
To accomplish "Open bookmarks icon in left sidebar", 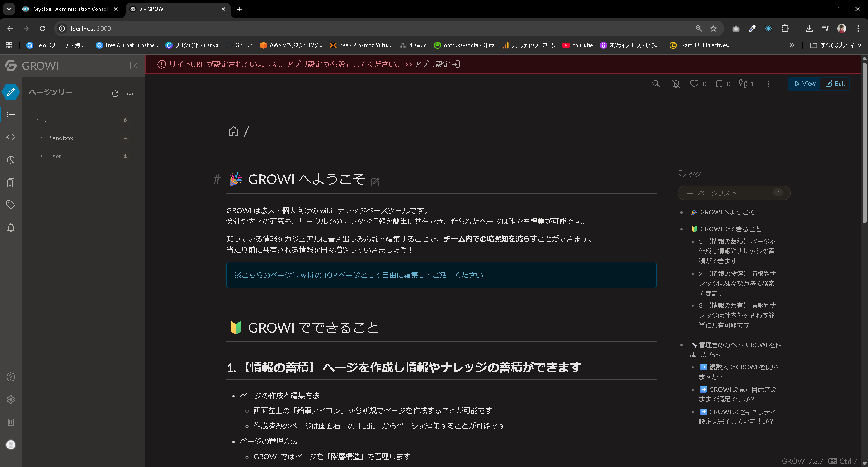I will click(11, 182).
